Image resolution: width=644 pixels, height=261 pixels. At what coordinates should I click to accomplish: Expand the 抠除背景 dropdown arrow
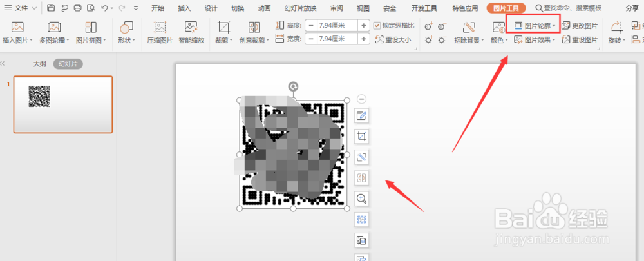[482, 41]
